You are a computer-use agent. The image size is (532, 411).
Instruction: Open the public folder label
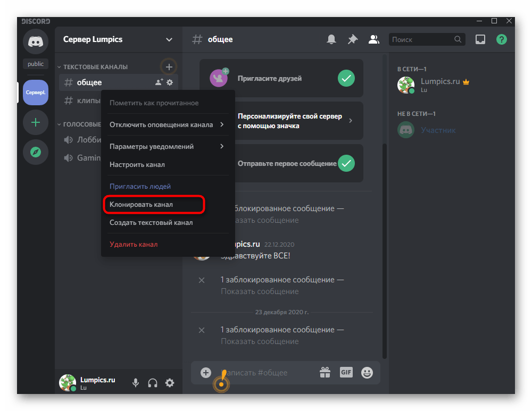[36, 64]
